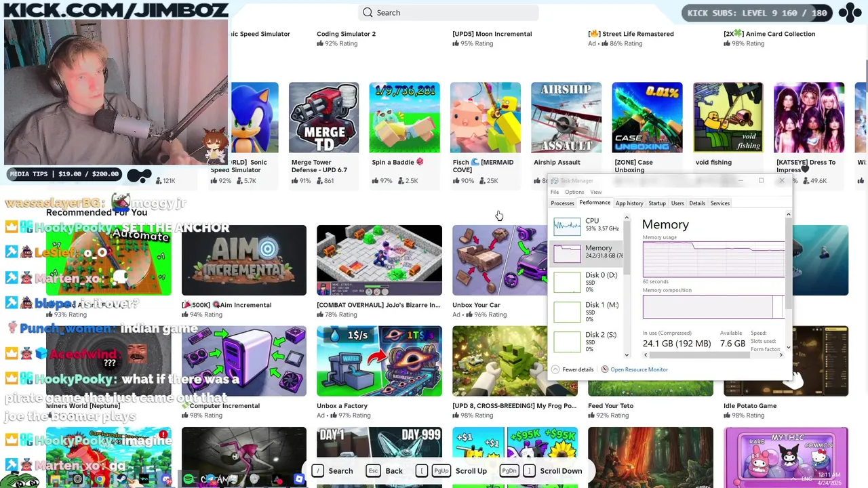Click the player count icon under Fisch
868x488 pixels.
(483, 181)
